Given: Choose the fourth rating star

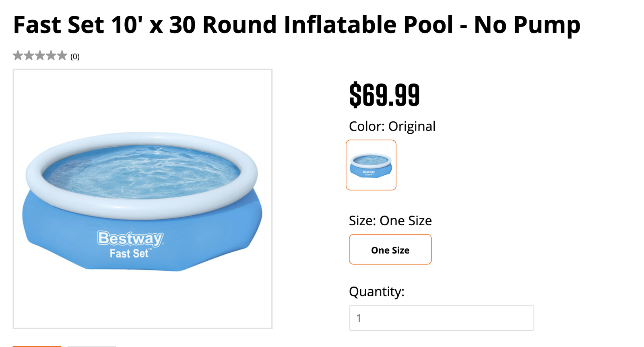Looking at the screenshot, I should pos(51,56).
